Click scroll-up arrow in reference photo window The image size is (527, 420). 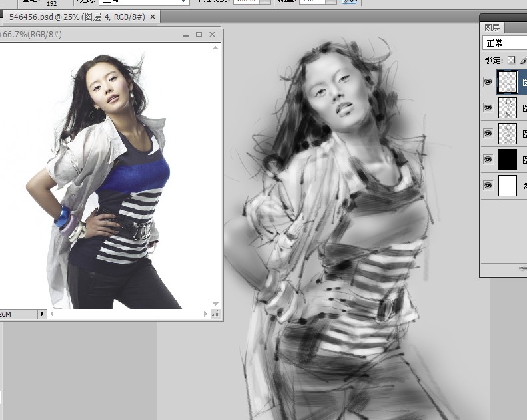215,48
